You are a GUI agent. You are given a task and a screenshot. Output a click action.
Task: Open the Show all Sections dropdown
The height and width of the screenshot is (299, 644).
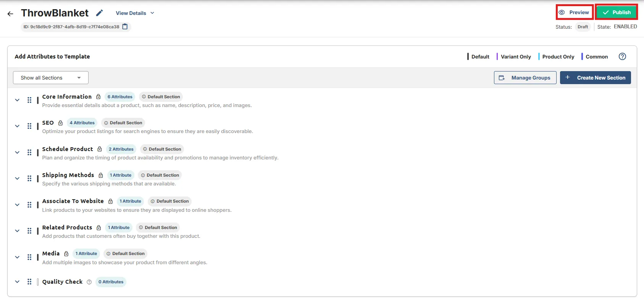pyautogui.click(x=51, y=78)
